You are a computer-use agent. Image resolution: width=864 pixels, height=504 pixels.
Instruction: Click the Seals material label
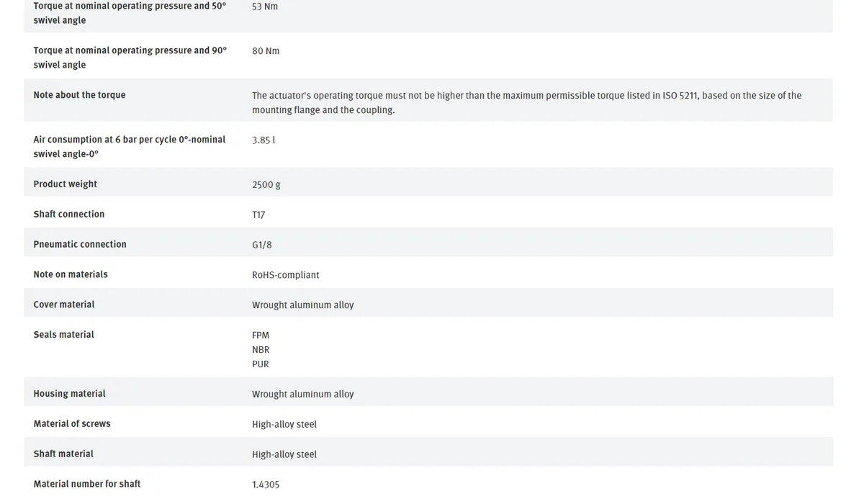(64, 334)
